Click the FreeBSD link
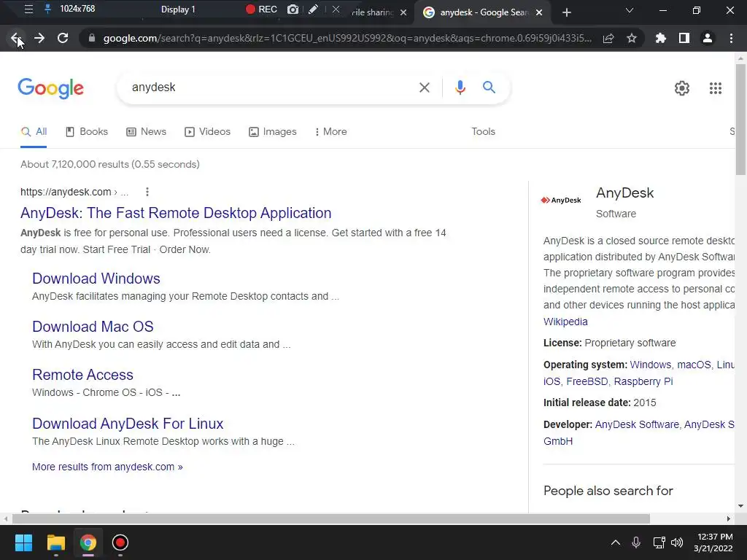 point(587,382)
